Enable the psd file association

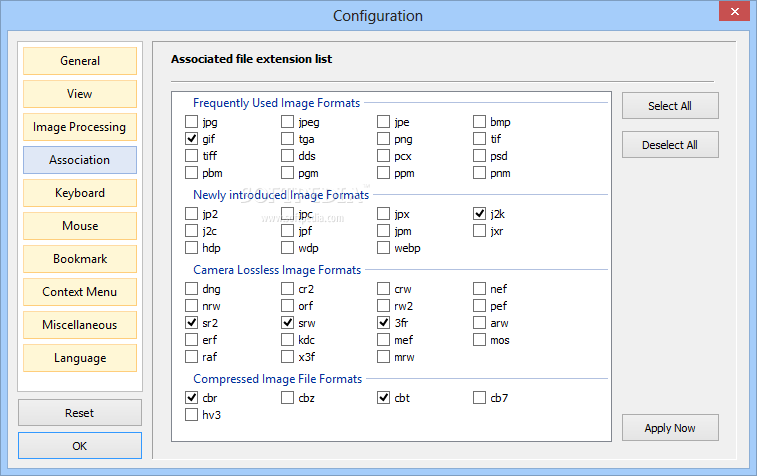coord(479,155)
